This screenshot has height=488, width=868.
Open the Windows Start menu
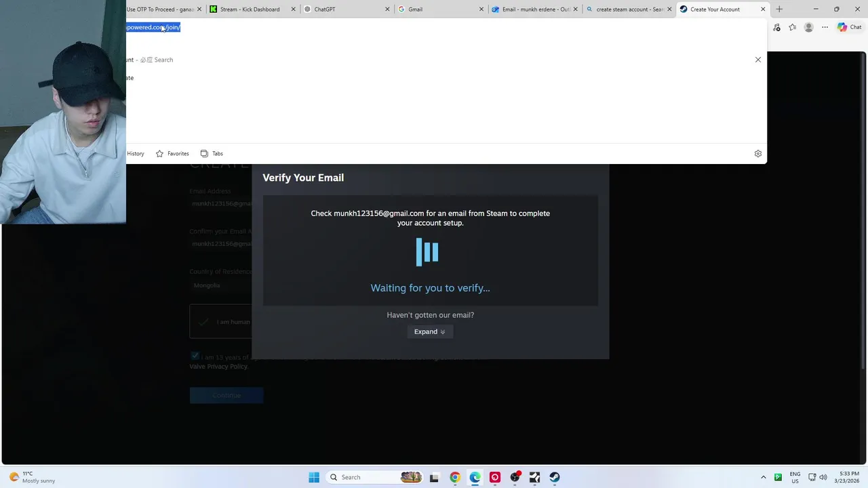(314, 477)
